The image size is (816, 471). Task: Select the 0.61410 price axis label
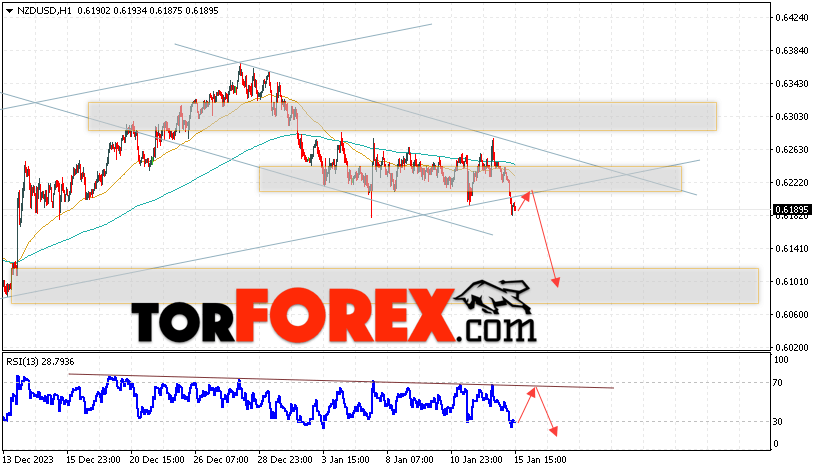(x=792, y=249)
